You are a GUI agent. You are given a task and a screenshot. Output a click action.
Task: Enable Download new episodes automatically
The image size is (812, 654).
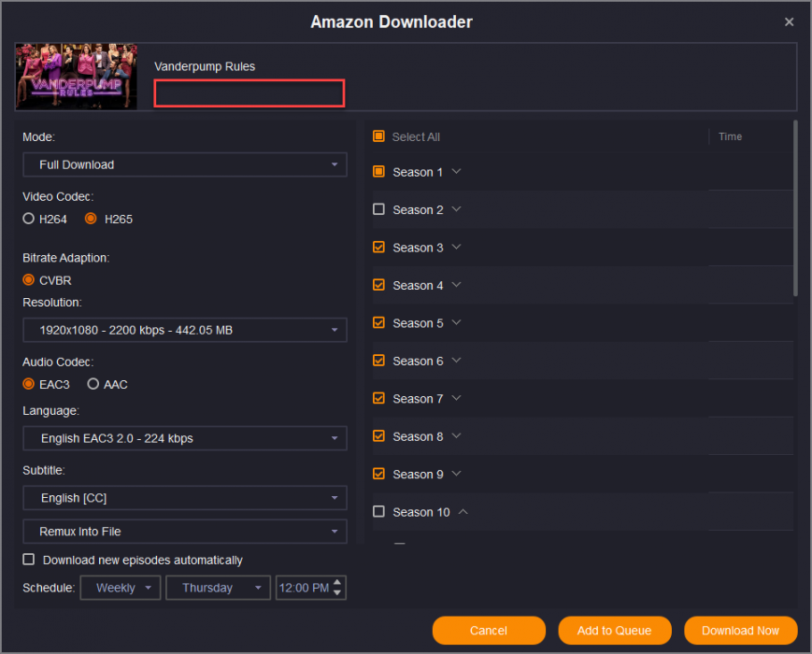(x=28, y=560)
